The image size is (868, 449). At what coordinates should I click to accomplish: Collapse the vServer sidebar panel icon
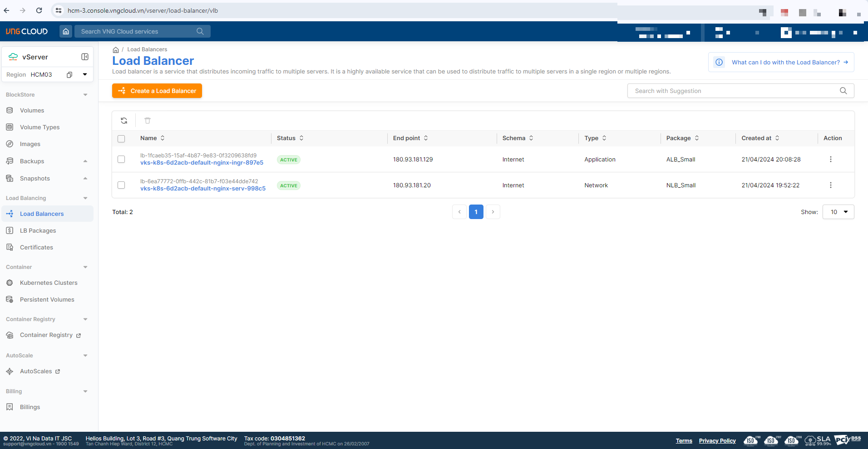(x=85, y=57)
